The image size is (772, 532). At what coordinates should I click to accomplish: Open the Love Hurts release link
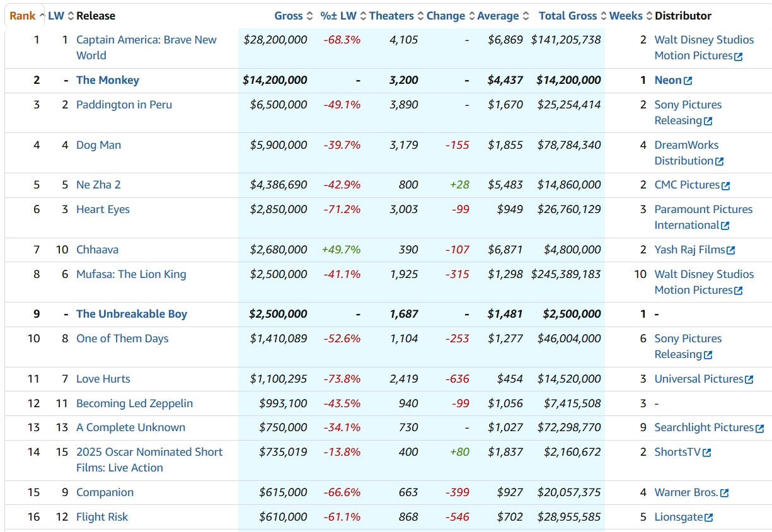click(103, 379)
